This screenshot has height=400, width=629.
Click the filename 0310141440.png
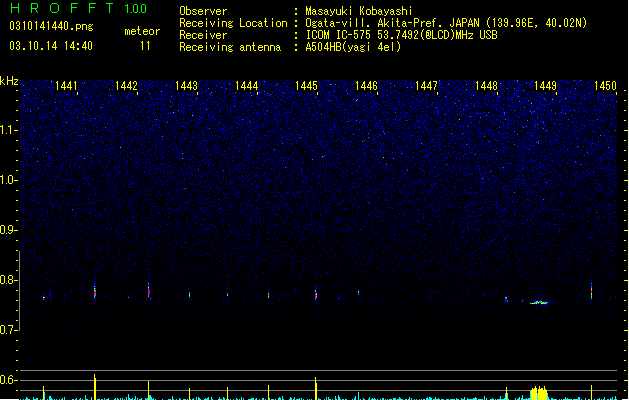coord(51,26)
